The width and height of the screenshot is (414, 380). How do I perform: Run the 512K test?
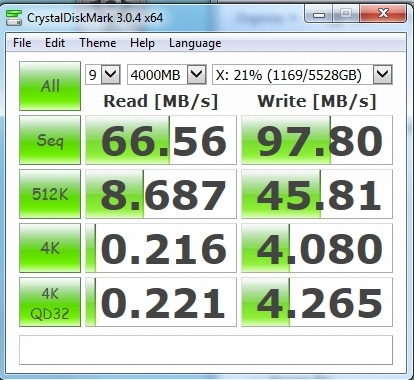click(x=50, y=194)
